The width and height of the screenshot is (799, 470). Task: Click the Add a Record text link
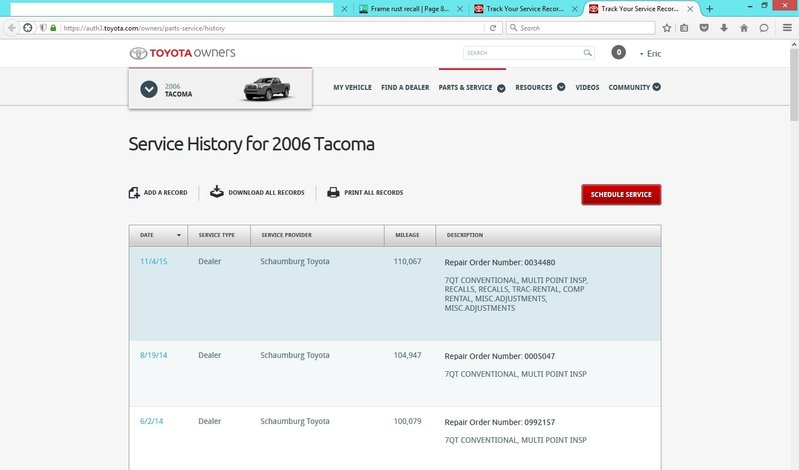point(166,193)
